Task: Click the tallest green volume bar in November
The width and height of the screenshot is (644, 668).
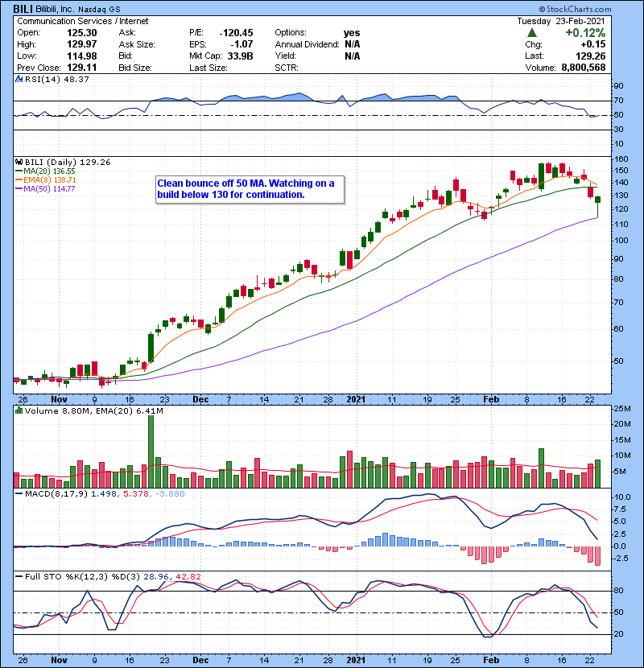Action: (151, 452)
